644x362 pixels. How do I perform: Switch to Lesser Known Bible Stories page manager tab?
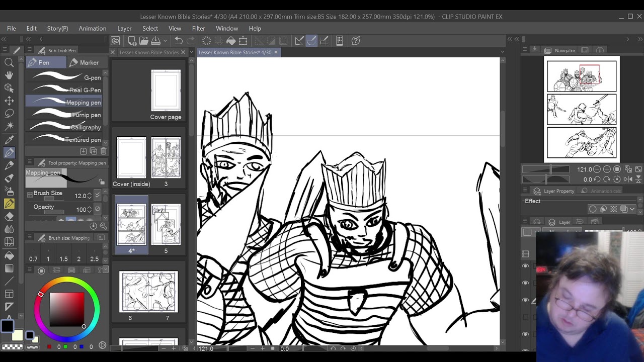pyautogui.click(x=149, y=52)
